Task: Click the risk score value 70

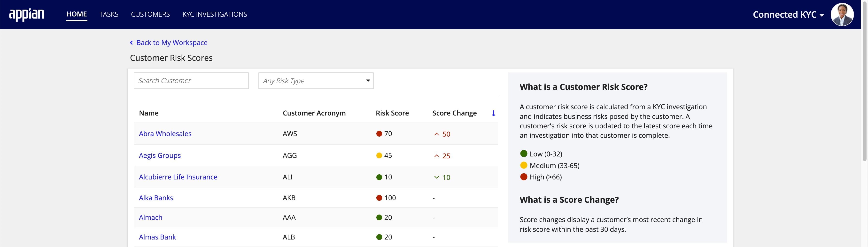Action: [x=388, y=134]
